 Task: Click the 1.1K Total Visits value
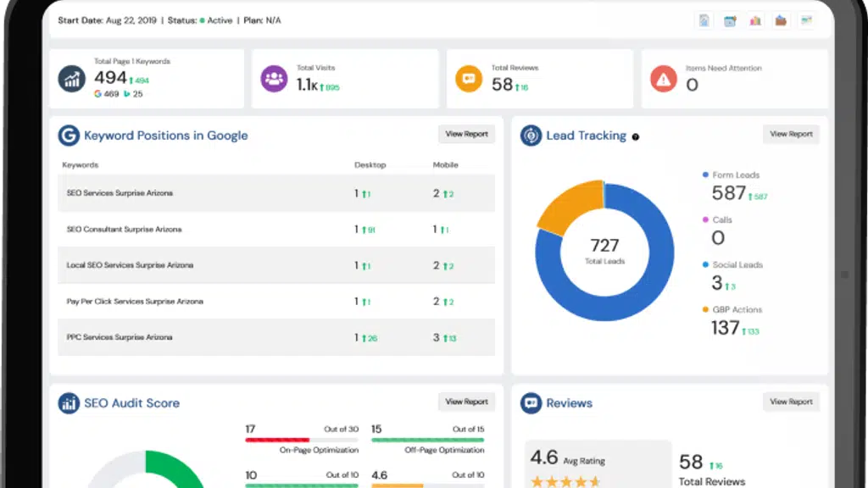(x=307, y=85)
